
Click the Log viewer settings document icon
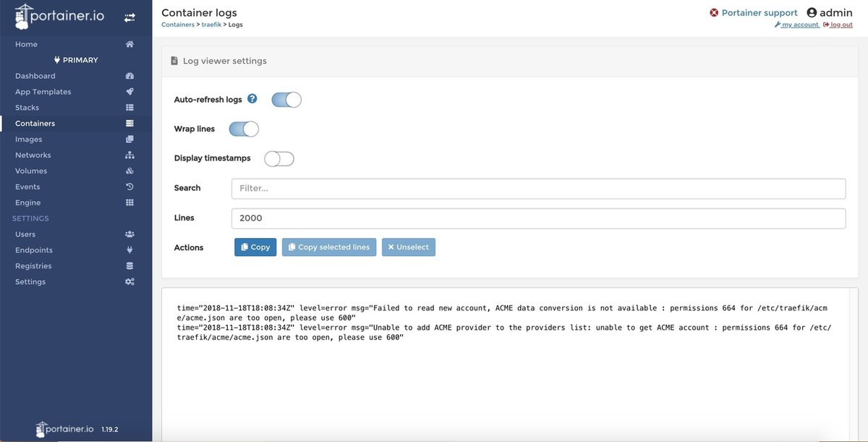pyautogui.click(x=174, y=61)
